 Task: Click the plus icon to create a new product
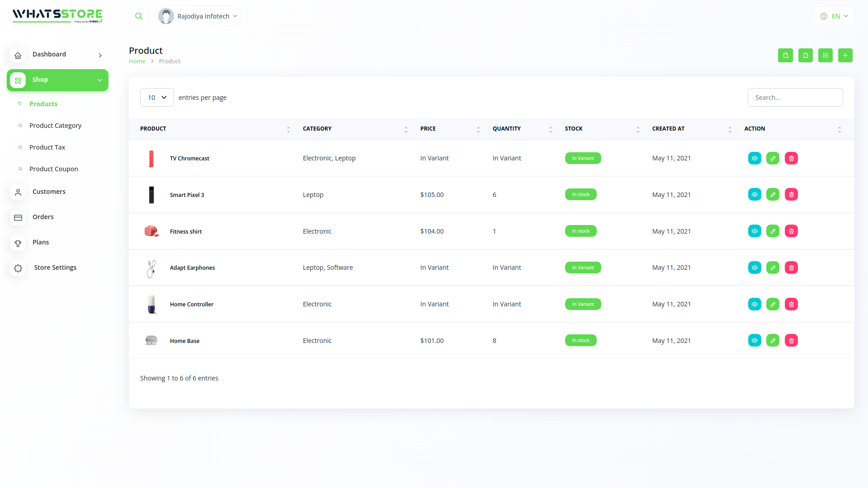[845, 55]
